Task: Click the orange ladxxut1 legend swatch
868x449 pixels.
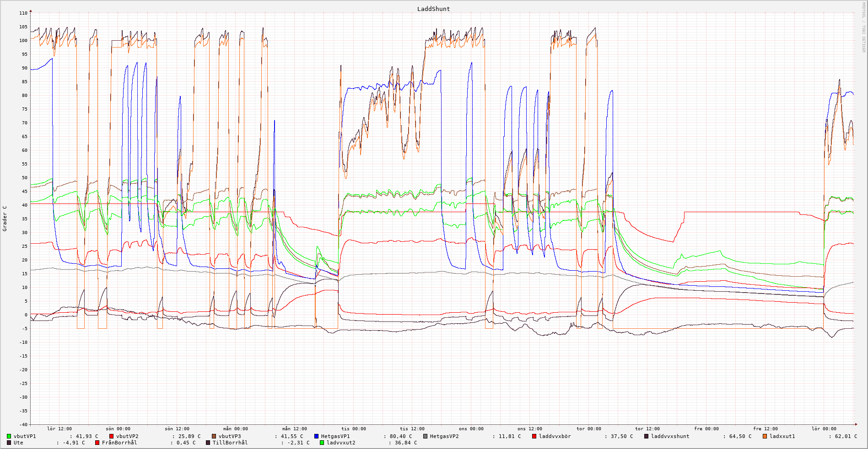Action: (765, 436)
